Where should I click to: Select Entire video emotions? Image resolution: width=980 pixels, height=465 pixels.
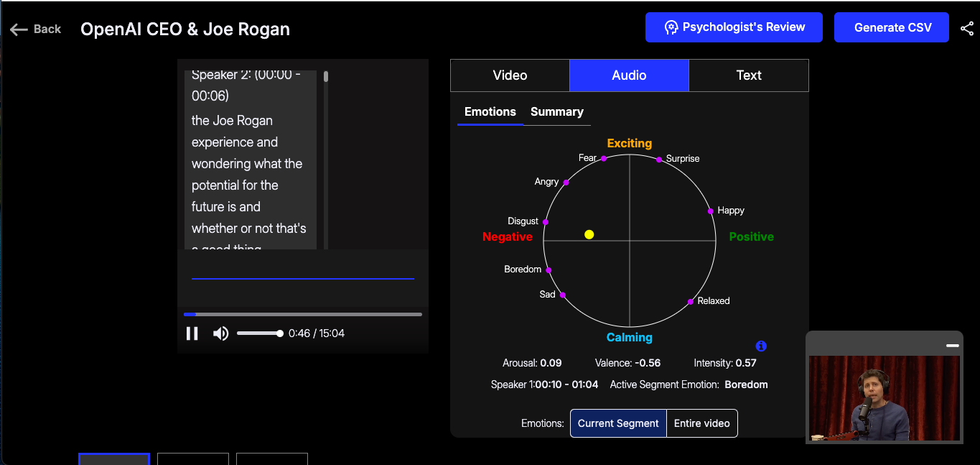pyautogui.click(x=701, y=423)
